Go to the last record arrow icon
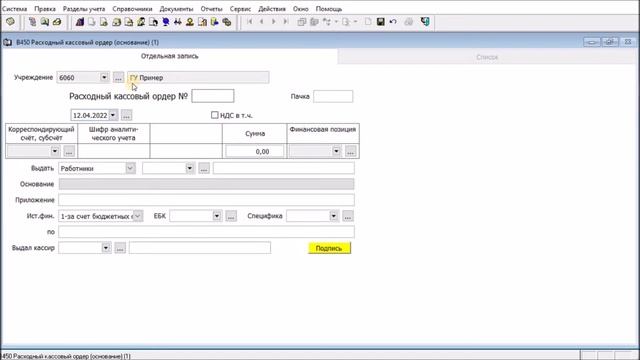This screenshot has width=640, height=360. 286,22
